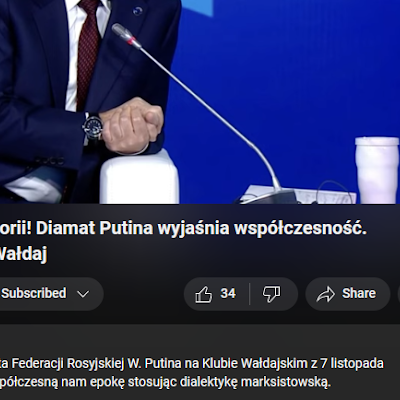Click the 34 likes count
Image resolution: width=400 pixels, height=400 pixels.
coord(228,293)
